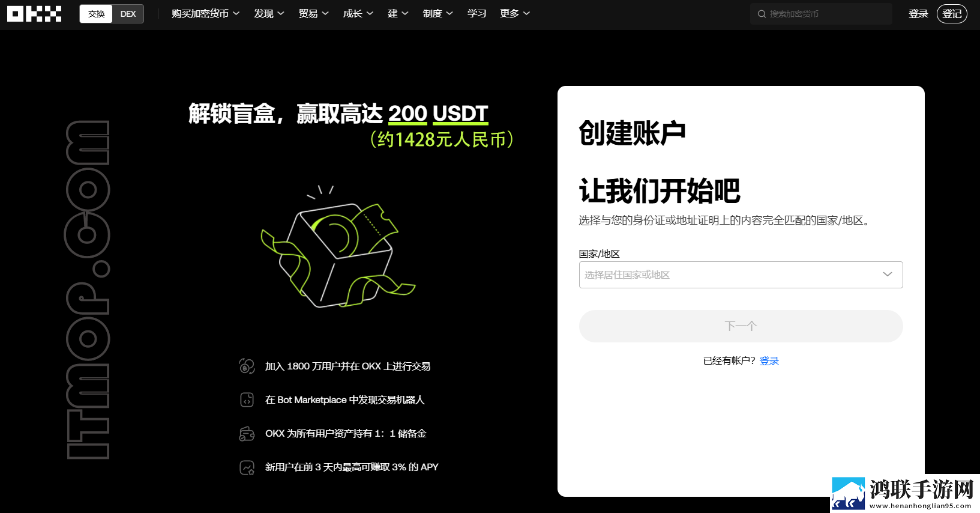
Task: Open the 购买加密货币 menu
Action: [x=205, y=14]
